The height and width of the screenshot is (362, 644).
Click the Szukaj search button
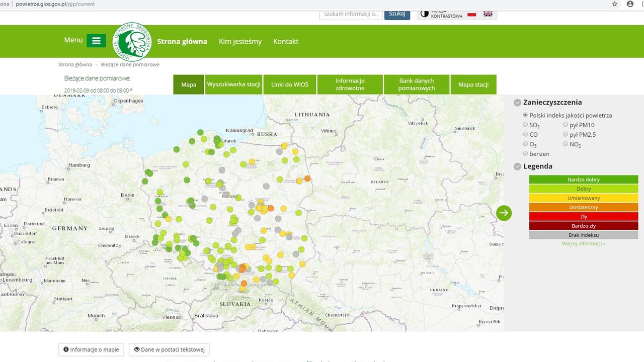397,14
